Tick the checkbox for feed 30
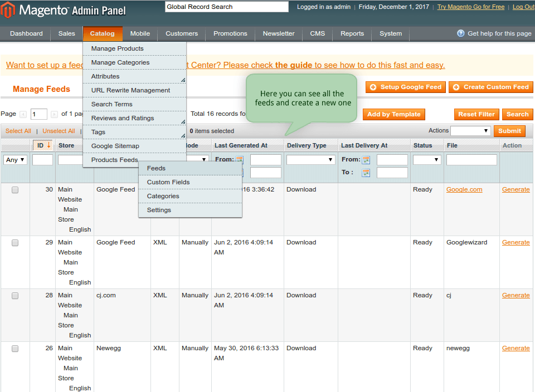The image size is (535, 392). coord(15,190)
